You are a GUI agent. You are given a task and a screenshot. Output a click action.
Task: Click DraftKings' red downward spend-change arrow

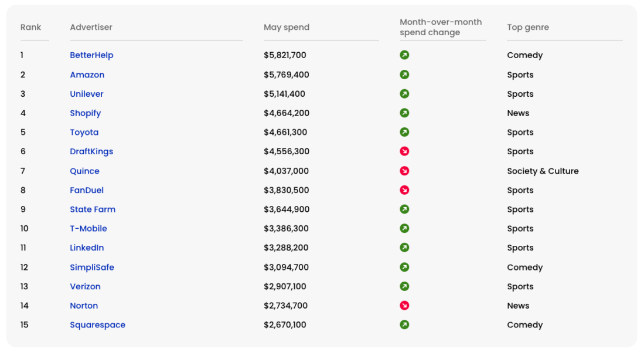coord(404,151)
